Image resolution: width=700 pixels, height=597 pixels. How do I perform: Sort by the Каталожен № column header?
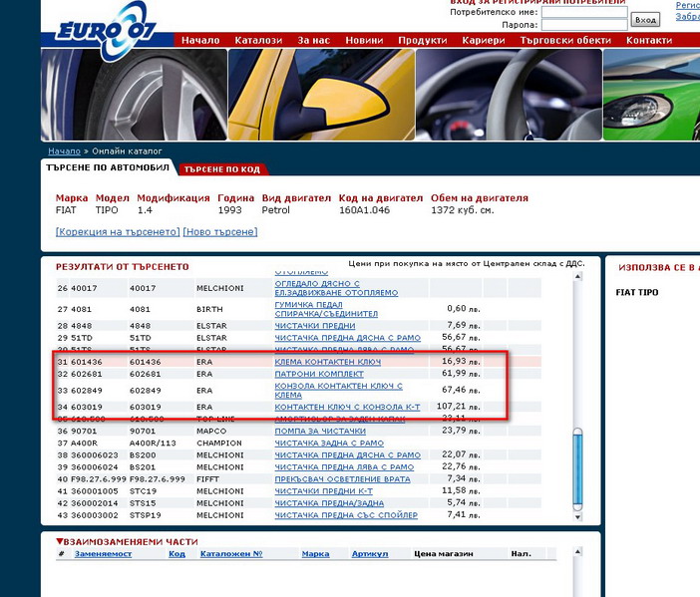pyautogui.click(x=230, y=554)
